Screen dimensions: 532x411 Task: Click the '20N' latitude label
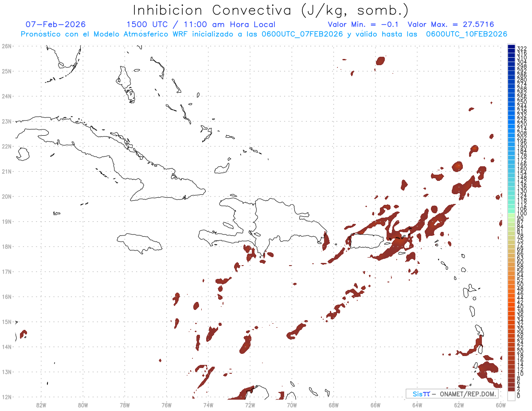6,196
